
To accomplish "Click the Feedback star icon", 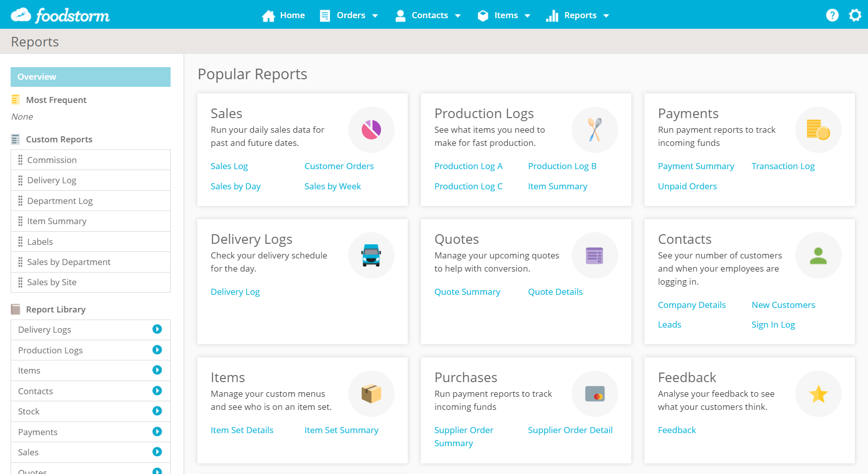I will (x=818, y=394).
